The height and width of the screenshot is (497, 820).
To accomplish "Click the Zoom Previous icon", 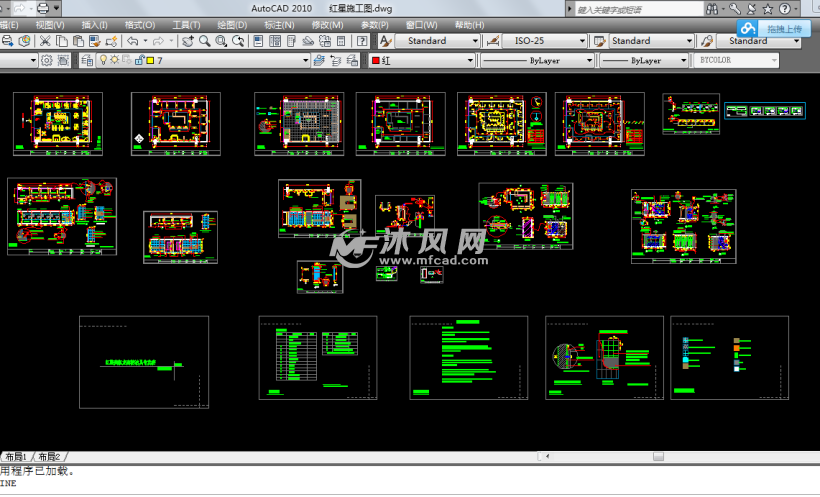I will 238,41.
